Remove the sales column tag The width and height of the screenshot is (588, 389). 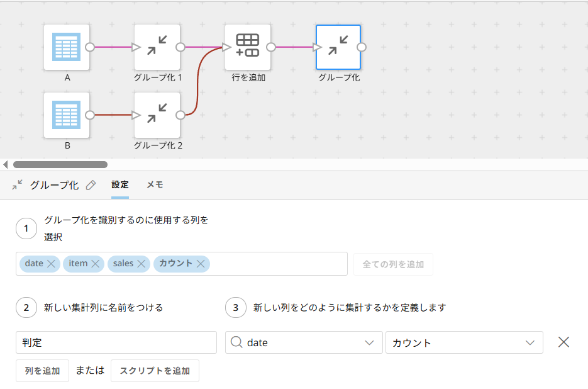coord(141,264)
